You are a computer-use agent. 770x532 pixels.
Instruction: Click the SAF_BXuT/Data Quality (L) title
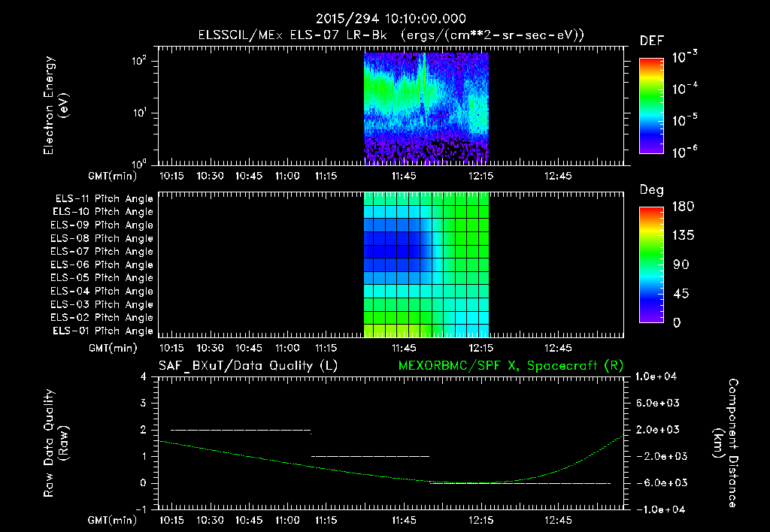pos(248,366)
